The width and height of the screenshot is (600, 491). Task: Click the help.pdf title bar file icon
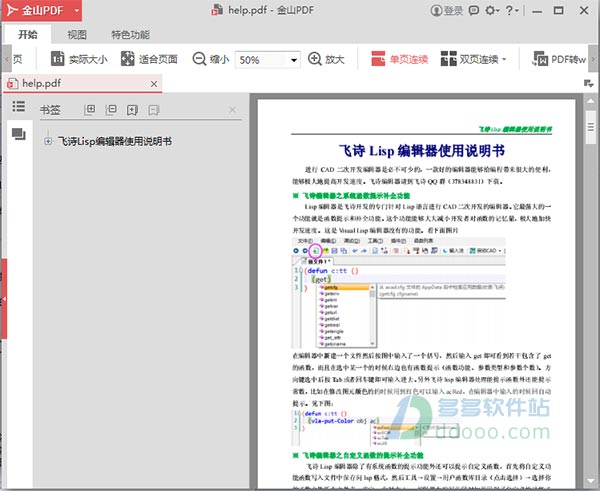[x=217, y=10]
